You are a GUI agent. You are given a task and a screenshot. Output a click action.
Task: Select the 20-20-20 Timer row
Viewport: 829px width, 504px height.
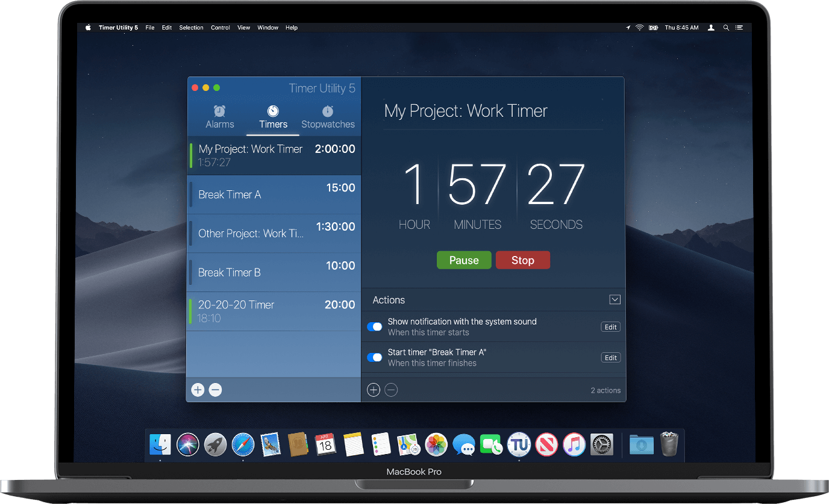274,311
